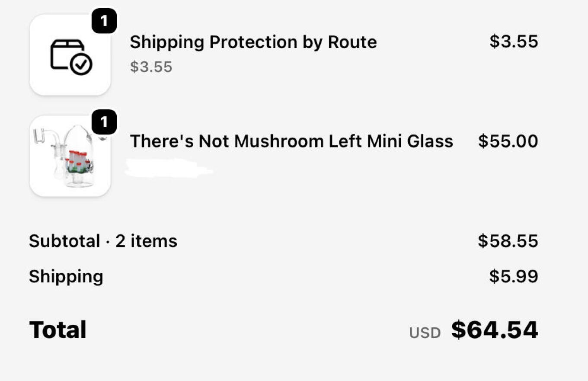Click the $5.99 shipping cost
This screenshot has width=588, height=381.
click(513, 276)
